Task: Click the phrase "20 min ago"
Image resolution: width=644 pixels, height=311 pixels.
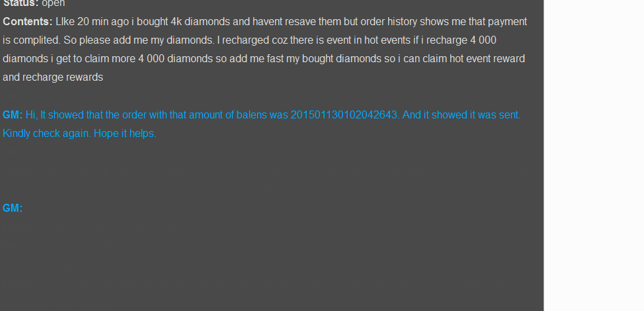Action: tap(104, 21)
